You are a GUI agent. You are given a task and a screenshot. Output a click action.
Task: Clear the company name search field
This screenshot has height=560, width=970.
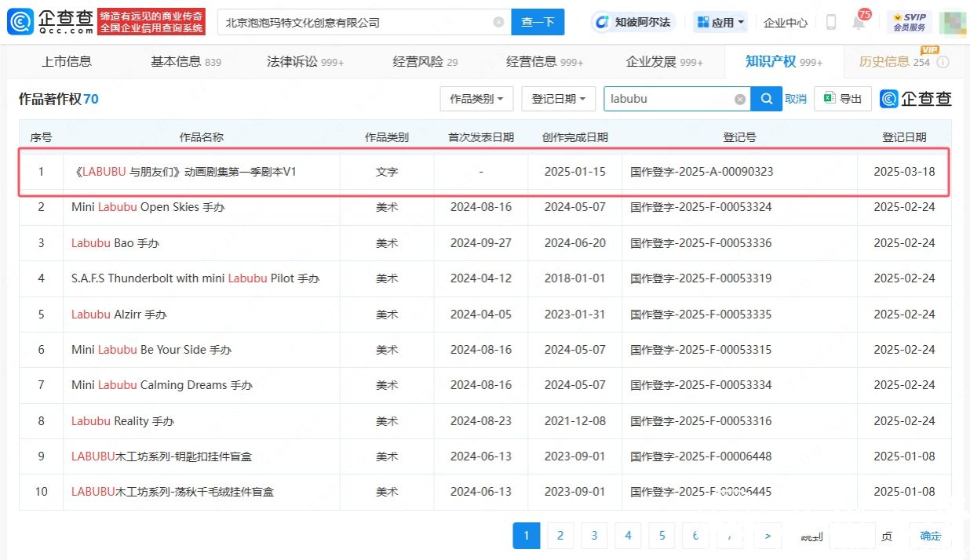click(x=498, y=22)
